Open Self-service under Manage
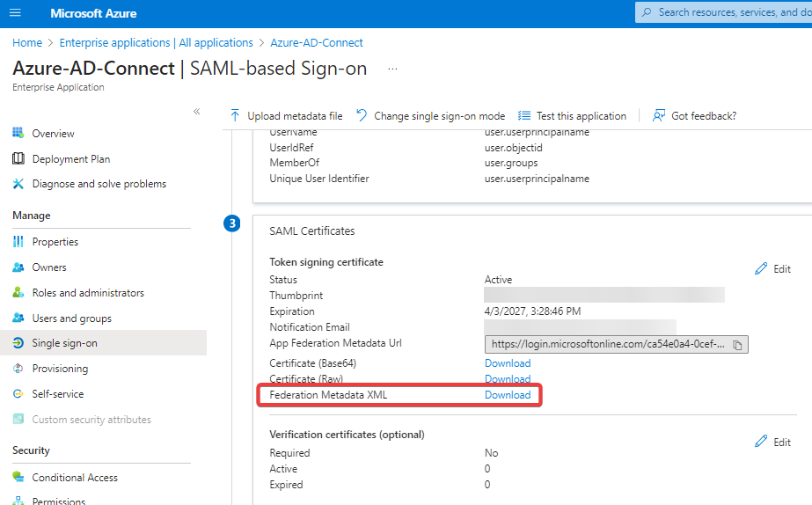Screen dimensions: 812x505 click(57, 393)
